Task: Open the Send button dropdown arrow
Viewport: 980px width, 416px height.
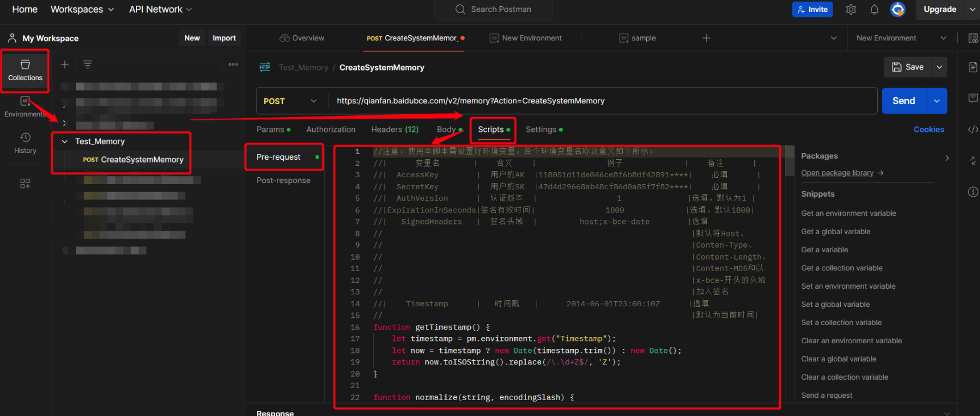Action: 937,101
